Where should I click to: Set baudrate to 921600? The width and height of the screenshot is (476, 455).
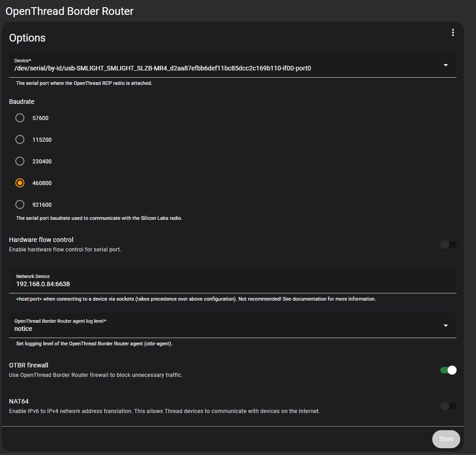[20, 204]
